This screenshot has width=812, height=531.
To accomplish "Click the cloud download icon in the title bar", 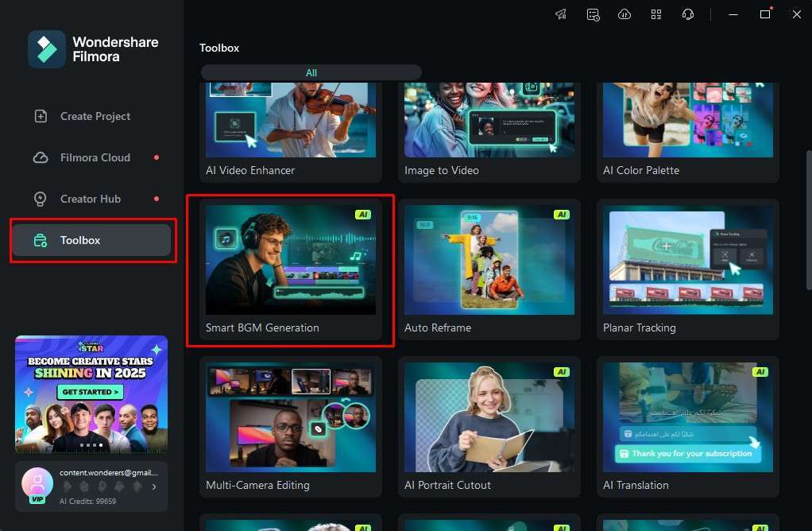I will point(624,14).
